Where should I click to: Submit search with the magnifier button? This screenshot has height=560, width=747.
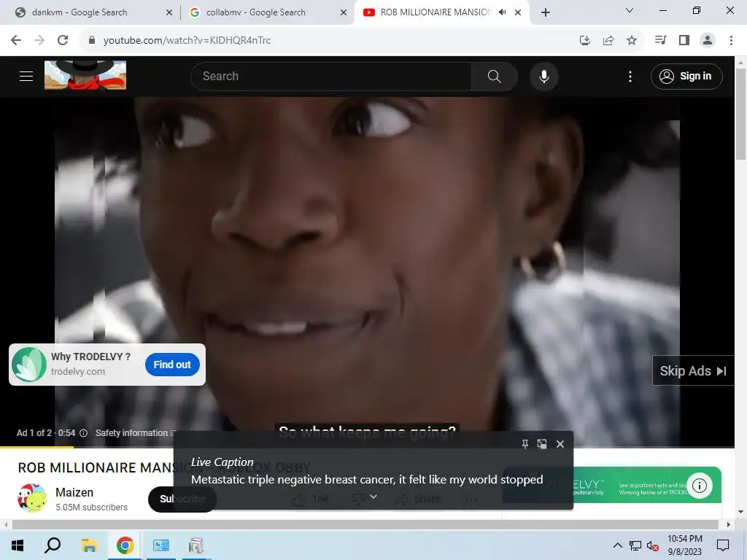pos(494,76)
